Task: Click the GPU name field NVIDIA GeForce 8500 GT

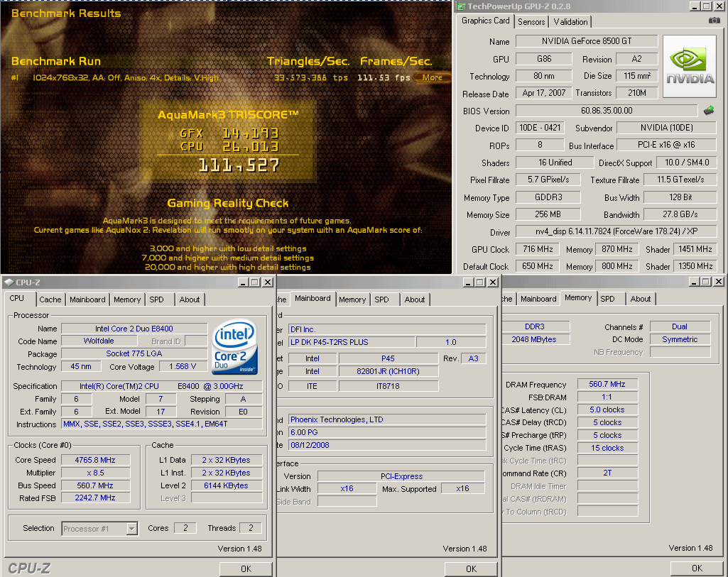Action: point(587,41)
